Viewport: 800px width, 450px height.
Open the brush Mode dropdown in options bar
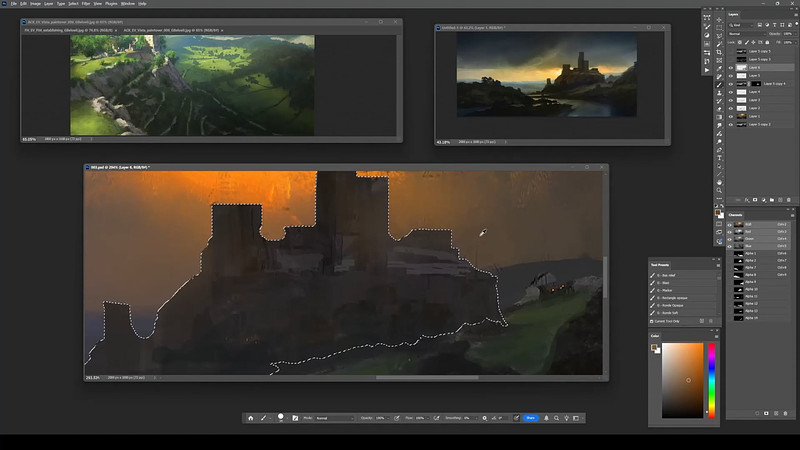(x=335, y=418)
